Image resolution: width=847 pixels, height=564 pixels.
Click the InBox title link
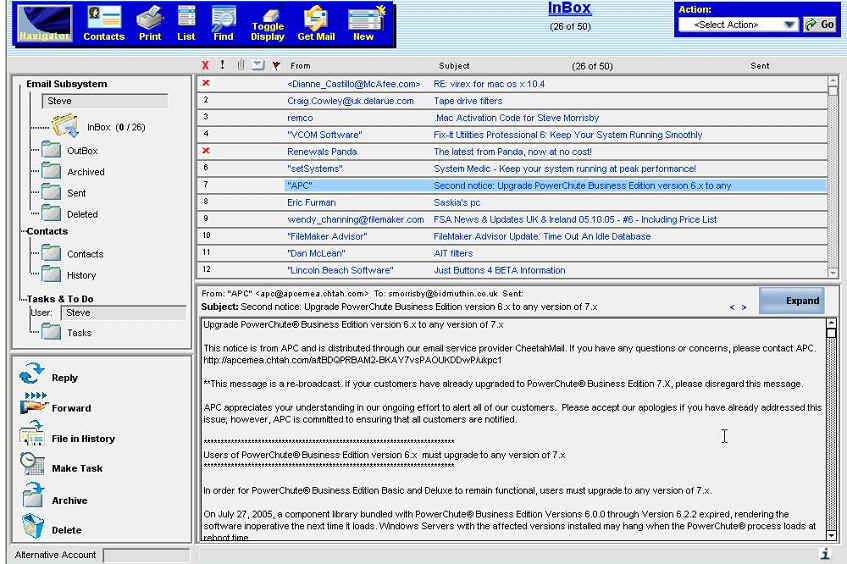569,8
